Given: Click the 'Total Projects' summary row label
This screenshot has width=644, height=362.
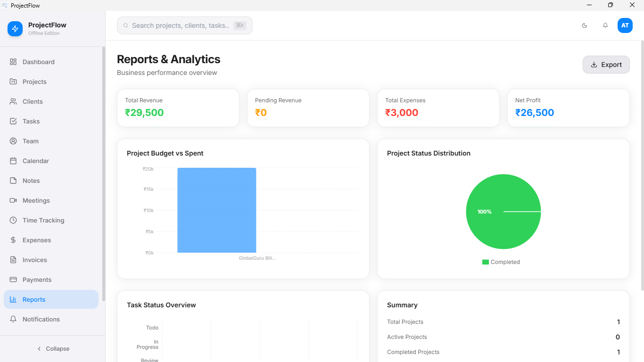Looking at the screenshot, I should point(405,322).
